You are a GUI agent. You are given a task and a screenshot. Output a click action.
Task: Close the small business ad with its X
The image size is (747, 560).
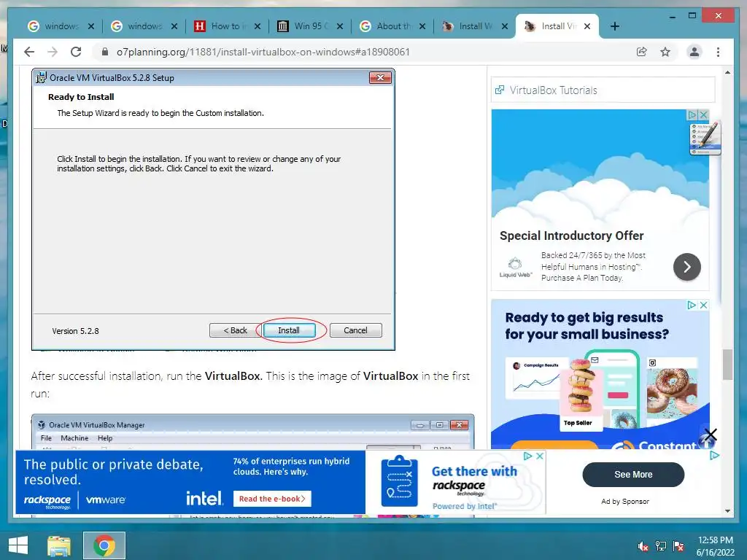(703, 306)
